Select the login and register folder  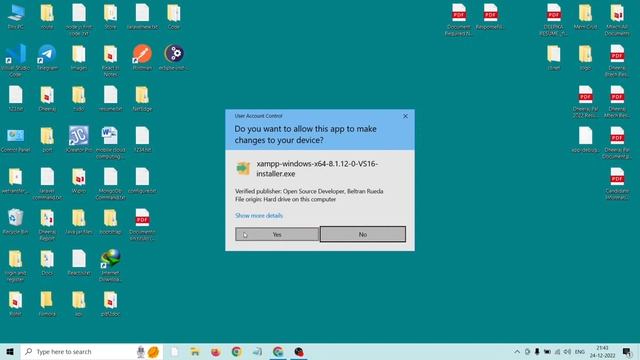[16, 266]
